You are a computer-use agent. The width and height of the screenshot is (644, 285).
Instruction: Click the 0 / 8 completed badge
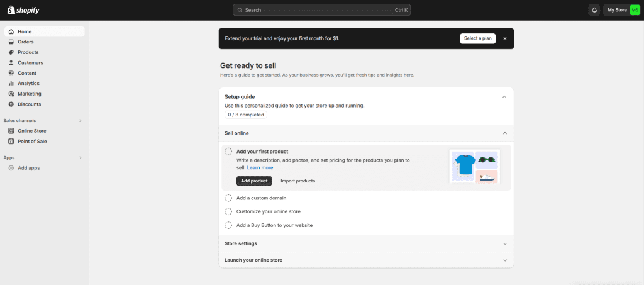pyautogui.click(x=246, y=115)
